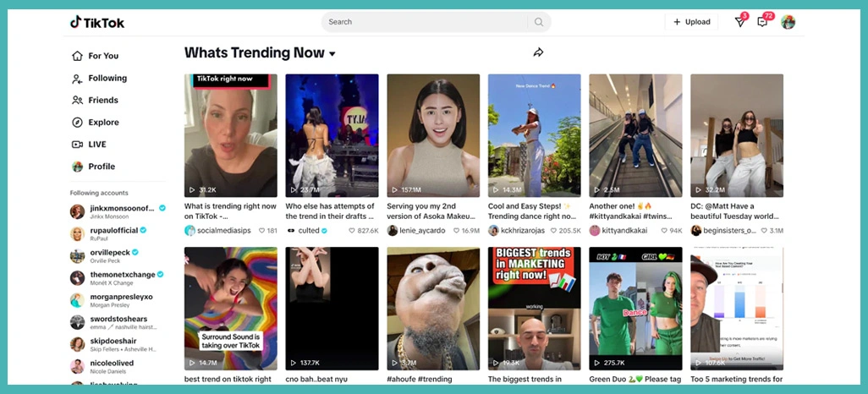
Task: Open the LIVE section
Action: pos(97,145)
